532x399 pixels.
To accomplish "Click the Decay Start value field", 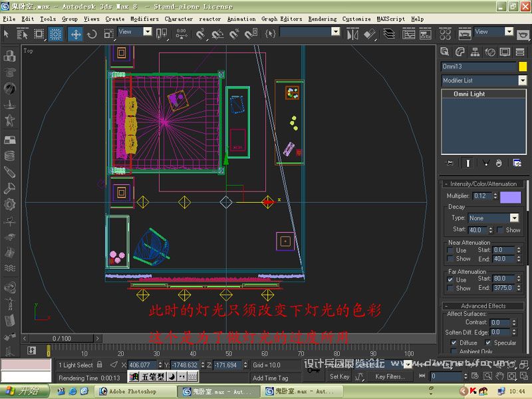I will click(x=477, y=229).
